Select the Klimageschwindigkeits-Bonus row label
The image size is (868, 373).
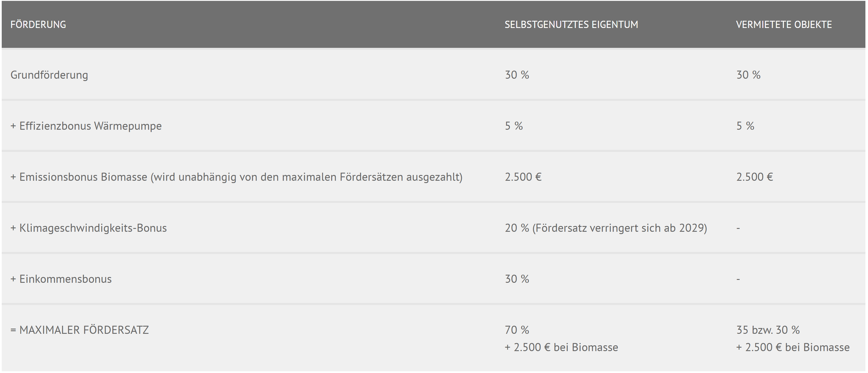click(89, 228)
